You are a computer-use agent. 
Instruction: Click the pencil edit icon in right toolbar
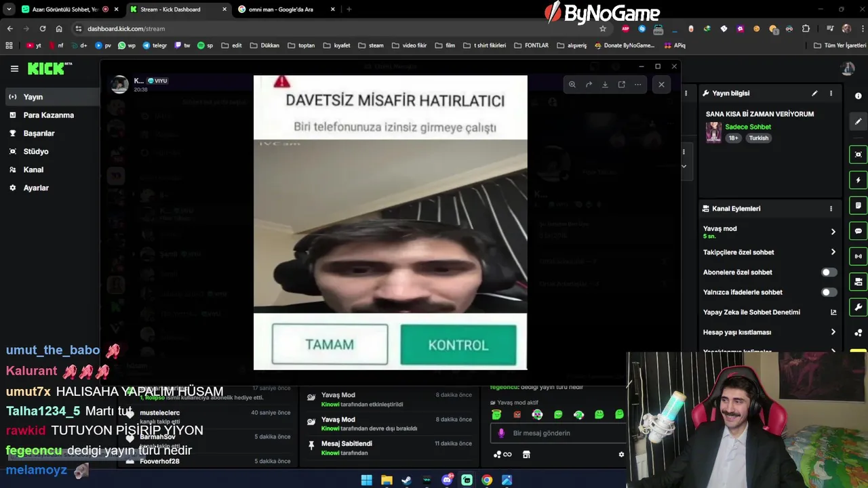tap(859, 121)
